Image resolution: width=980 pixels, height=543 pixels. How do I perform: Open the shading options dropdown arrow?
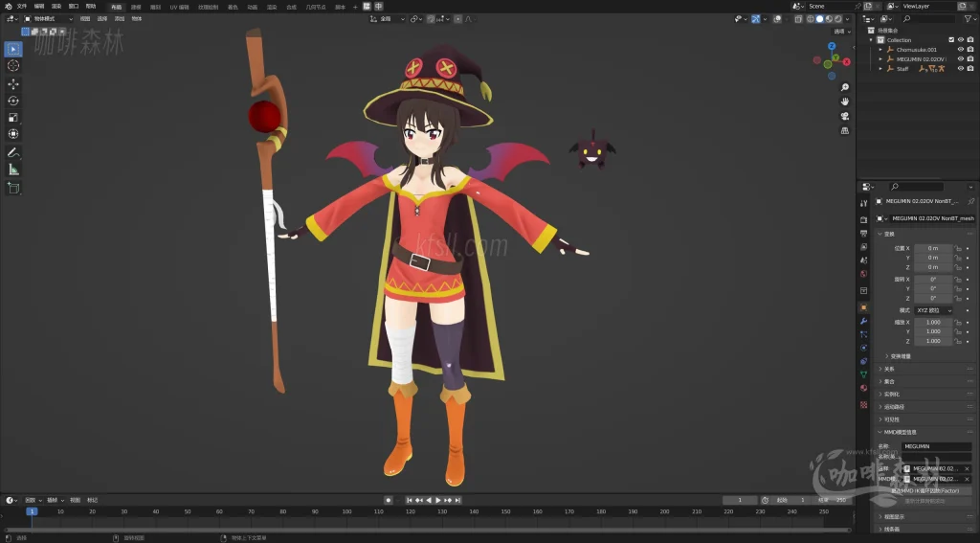[x=848, y=19]
